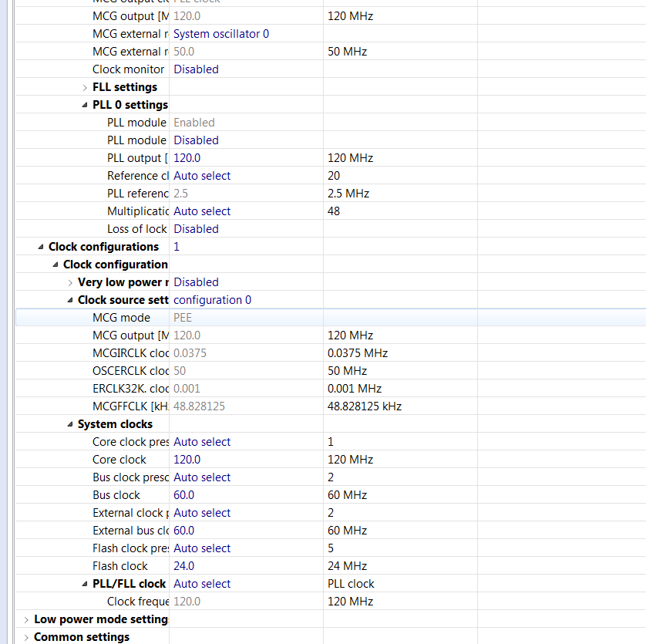Edit the Core clock 120.0 value

[187, 460]
